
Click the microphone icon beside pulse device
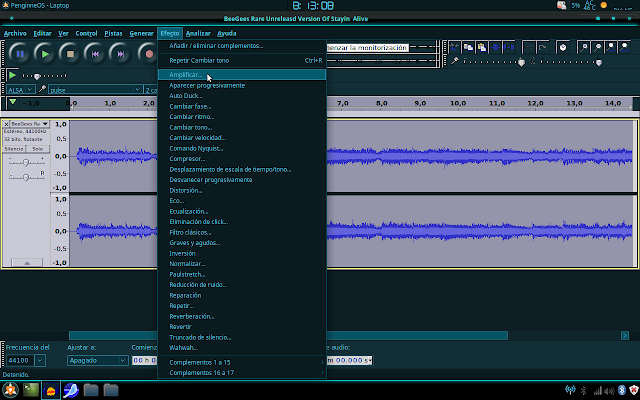(x=42, y=89)
